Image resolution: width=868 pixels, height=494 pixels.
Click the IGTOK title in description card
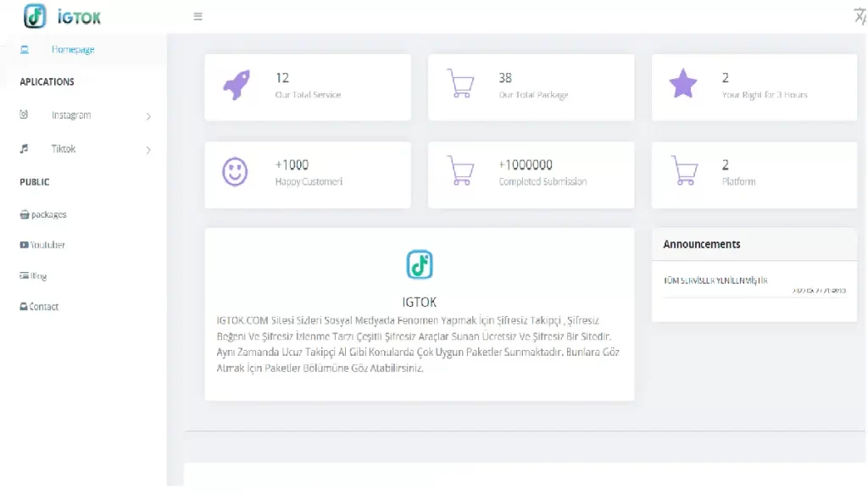tap(419, 302)
